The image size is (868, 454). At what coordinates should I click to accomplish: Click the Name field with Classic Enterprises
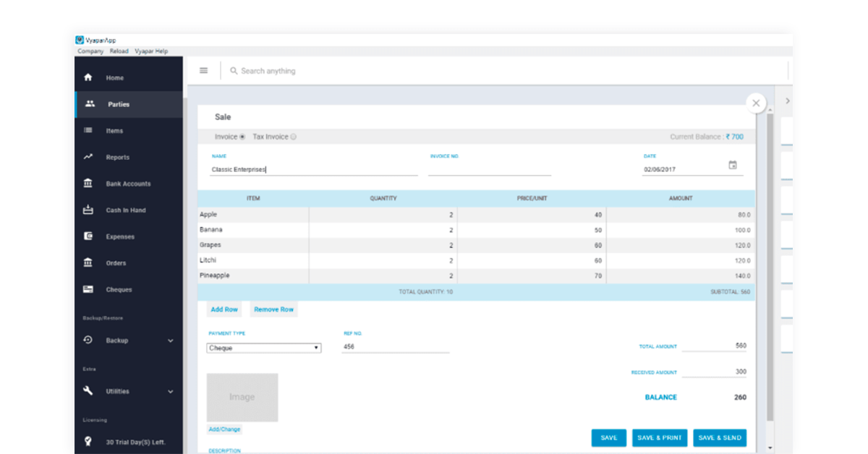[x=314, y=170]
